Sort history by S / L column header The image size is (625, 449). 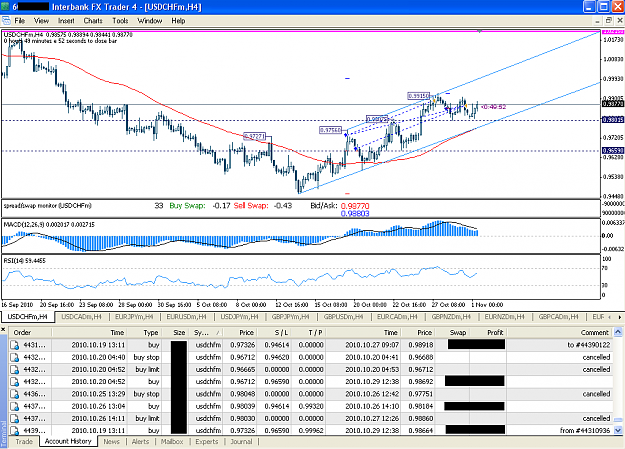coord(275,333)
